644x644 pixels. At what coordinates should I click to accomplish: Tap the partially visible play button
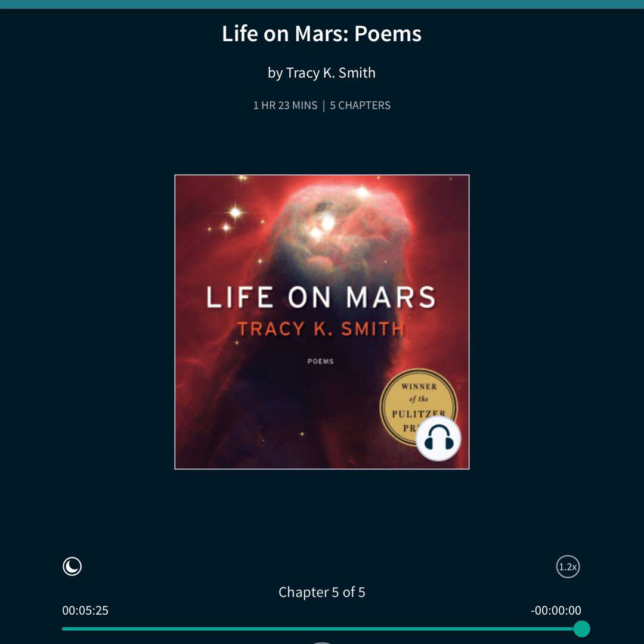coord(322,642)
